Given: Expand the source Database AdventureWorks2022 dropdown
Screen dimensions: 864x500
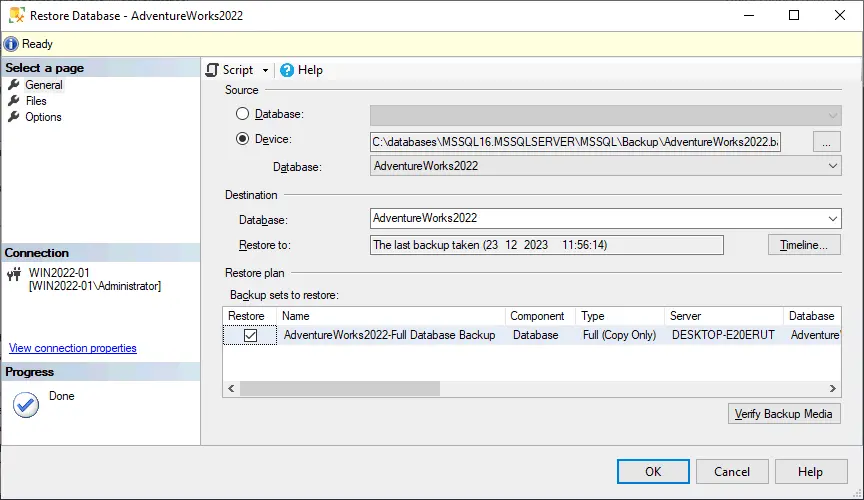Looking at the screenshot, I should [x=833, y=166].
